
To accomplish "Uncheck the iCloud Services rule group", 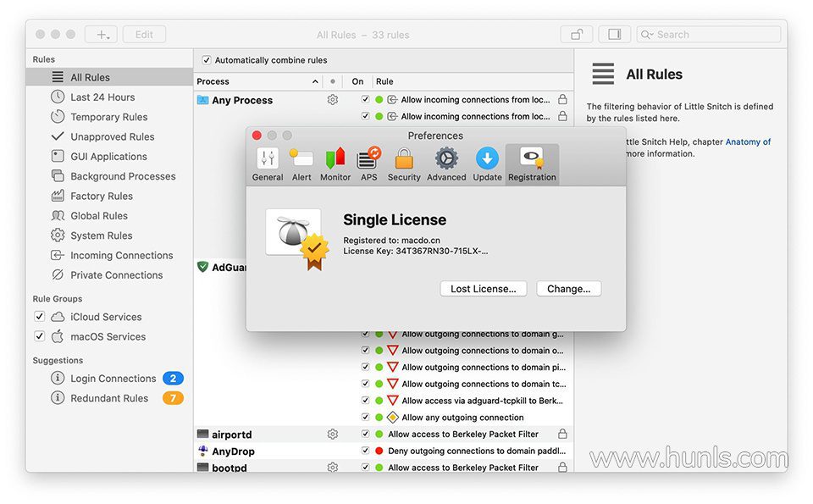I will point(40,316).
